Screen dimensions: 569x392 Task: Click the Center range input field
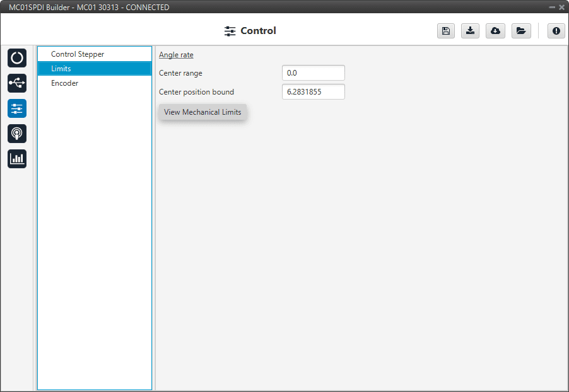pos(314,73)
